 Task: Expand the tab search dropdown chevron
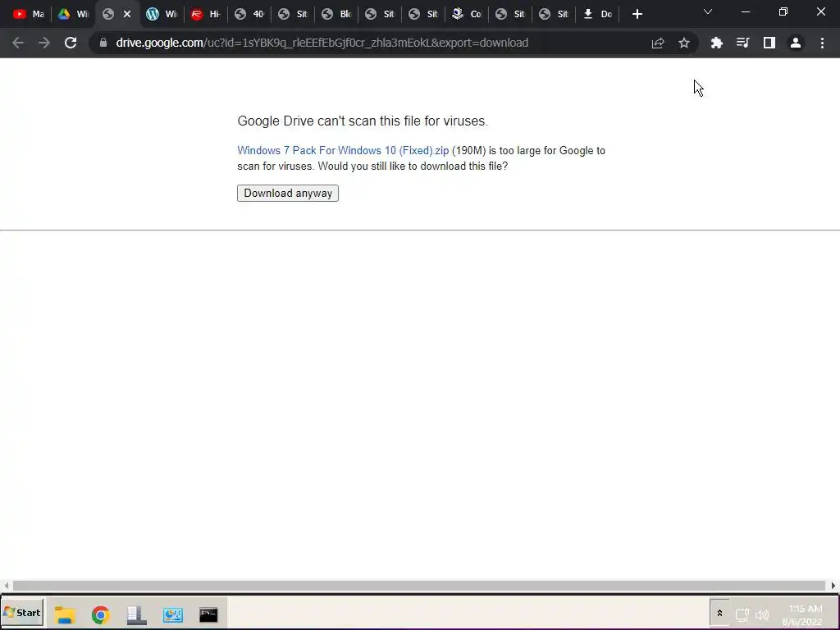tap(708, 11)
